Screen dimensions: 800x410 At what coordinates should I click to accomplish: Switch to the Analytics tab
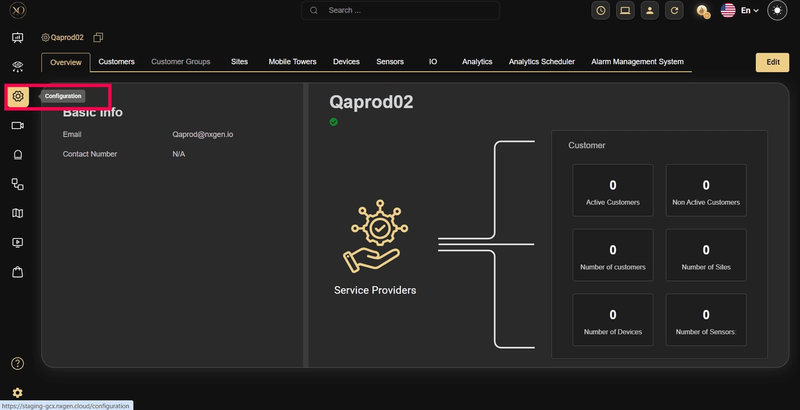coord(477,62)
